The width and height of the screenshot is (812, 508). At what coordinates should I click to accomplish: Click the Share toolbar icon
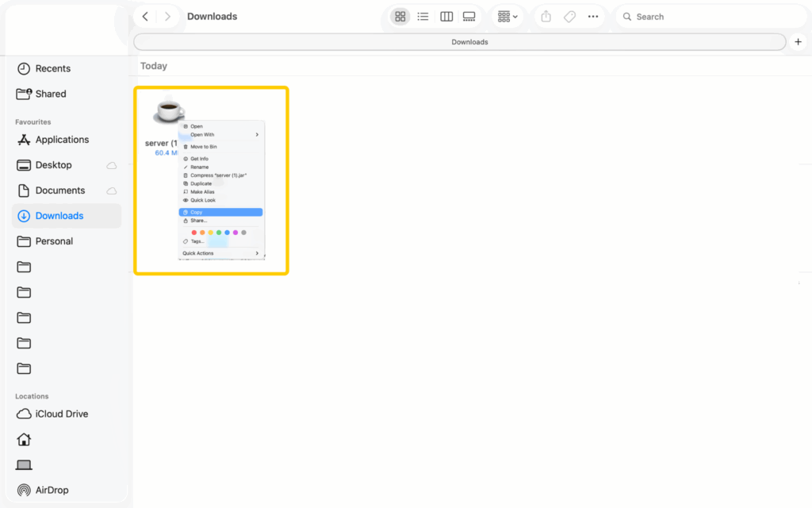(x=546, y=17)
